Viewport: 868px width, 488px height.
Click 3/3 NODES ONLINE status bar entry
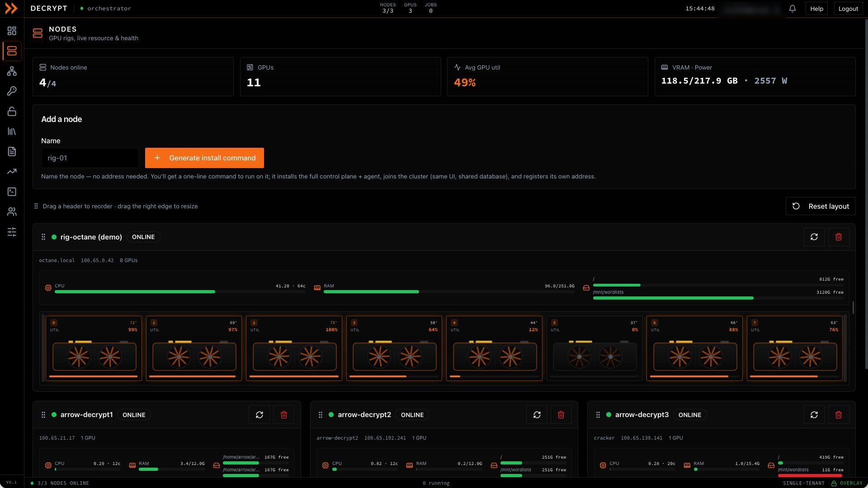pos(60,483)
